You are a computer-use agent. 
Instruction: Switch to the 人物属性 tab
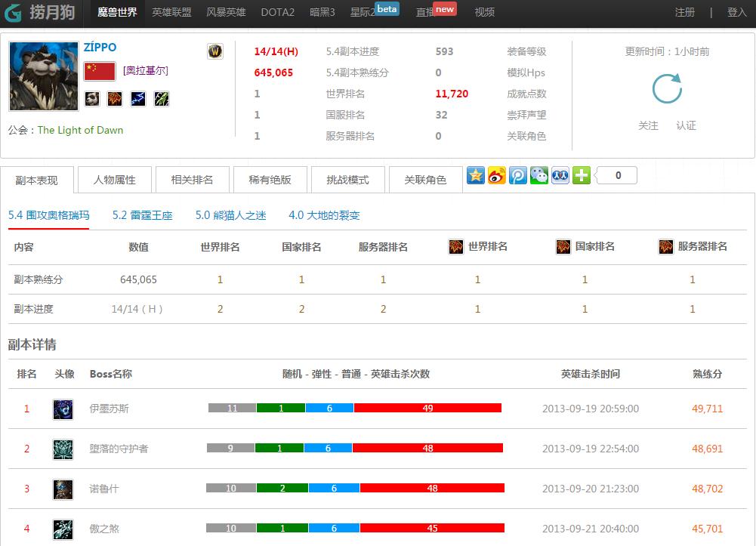[115, 180]
